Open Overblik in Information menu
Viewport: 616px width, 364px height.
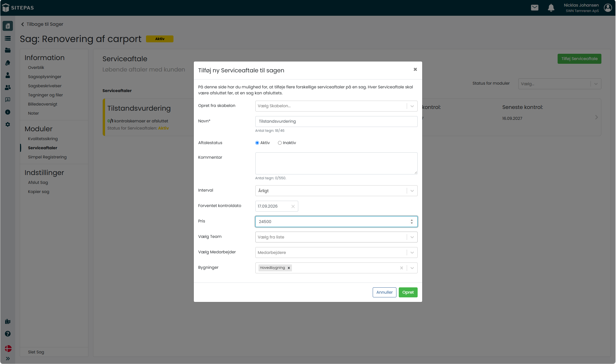pos(36,67)
